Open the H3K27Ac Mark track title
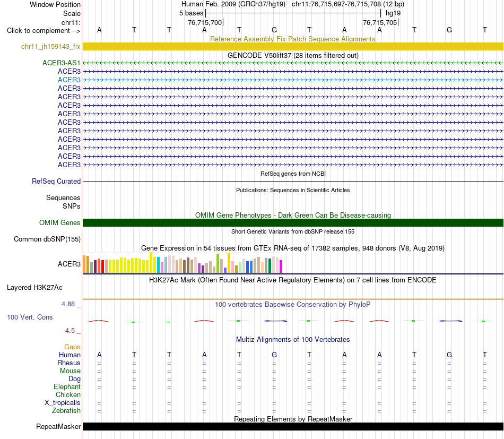The height and width of the screenshot is (439, 504). click(x=293, y=280)
